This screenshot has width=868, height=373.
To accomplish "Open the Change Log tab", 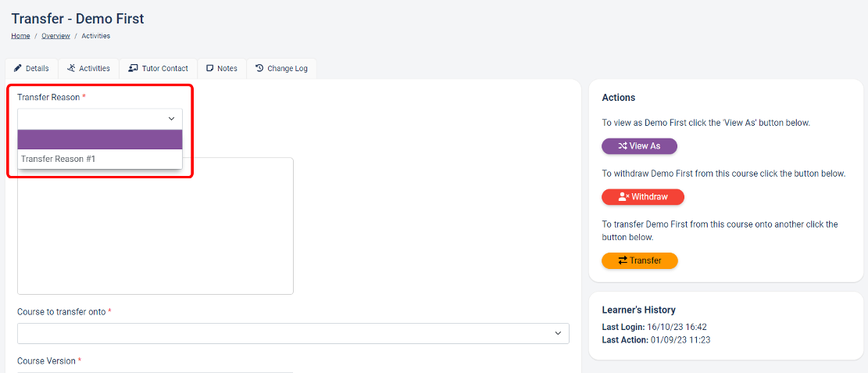I will coord(281,69).
